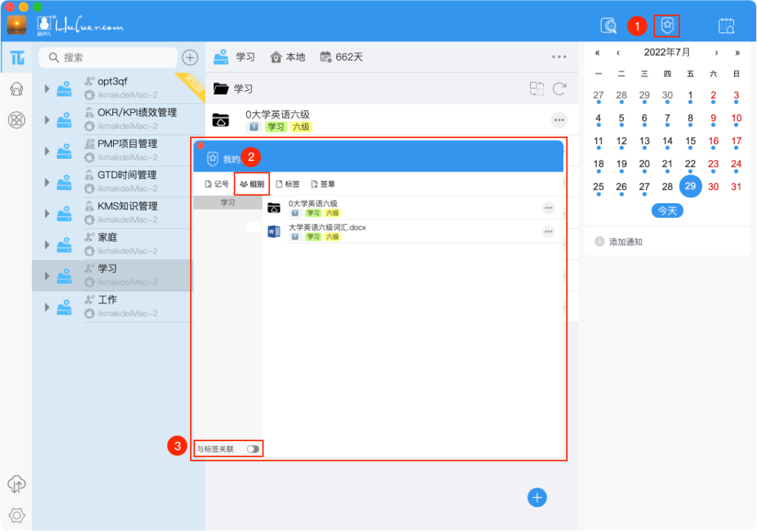The height and width of the screenshot is (532, 757).
Task: Select July 15 in the calendar
Action: click(690, 141)
